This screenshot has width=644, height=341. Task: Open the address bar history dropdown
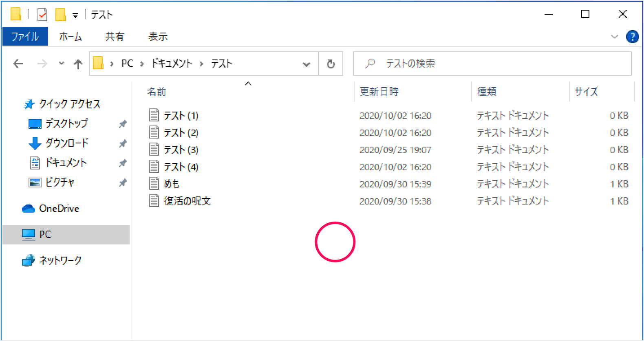pos(307,64)
